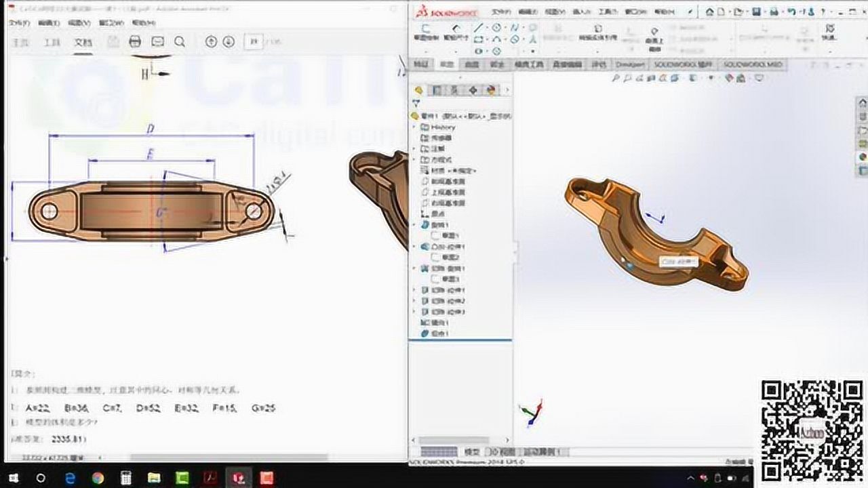
Task: Select the Line sketch tool in SolidWorks
Action: pos(479,28)
